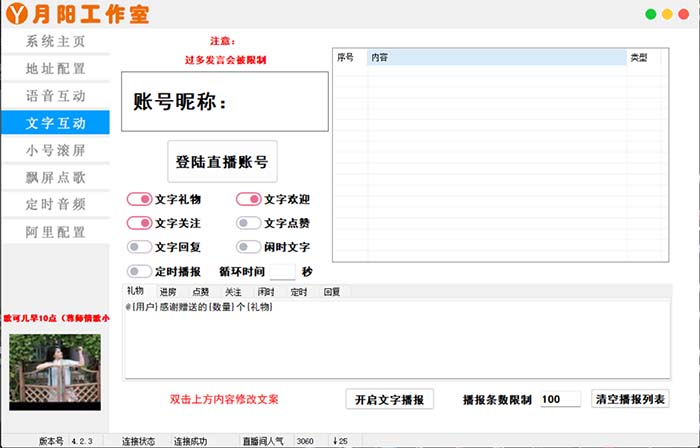The height and width of the screenshot is (448, 700).
Task: Select 定时音频 in the sidebar
Action: pos(55,204)
